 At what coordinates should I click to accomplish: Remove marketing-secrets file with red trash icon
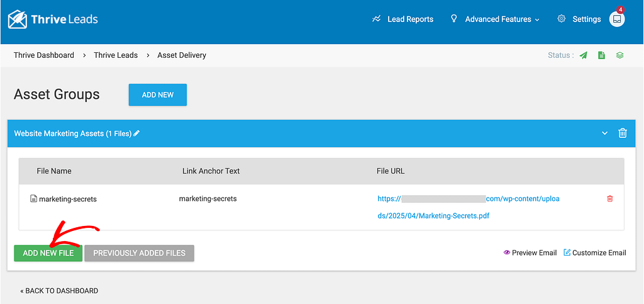coord(610,198)
